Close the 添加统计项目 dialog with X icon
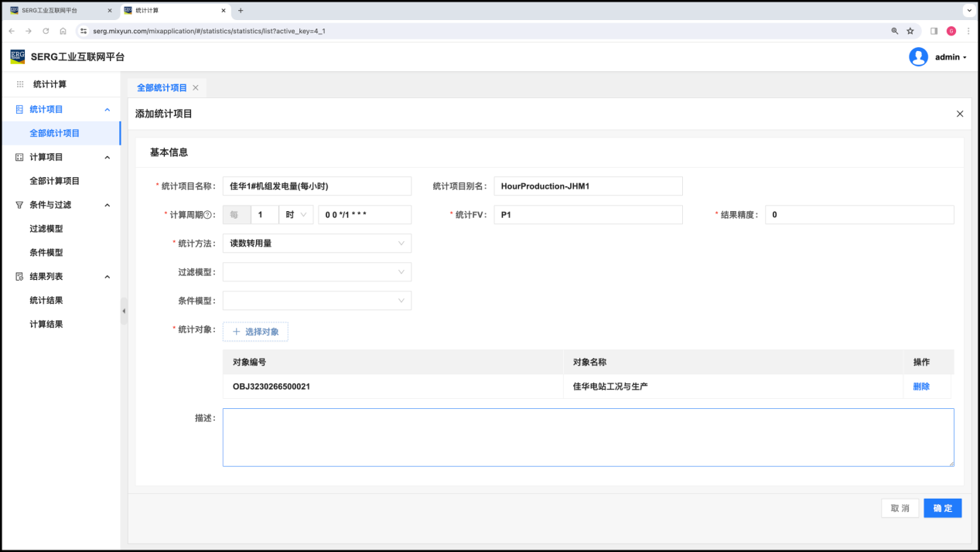980x552 pixels. (x=960, y=114)
